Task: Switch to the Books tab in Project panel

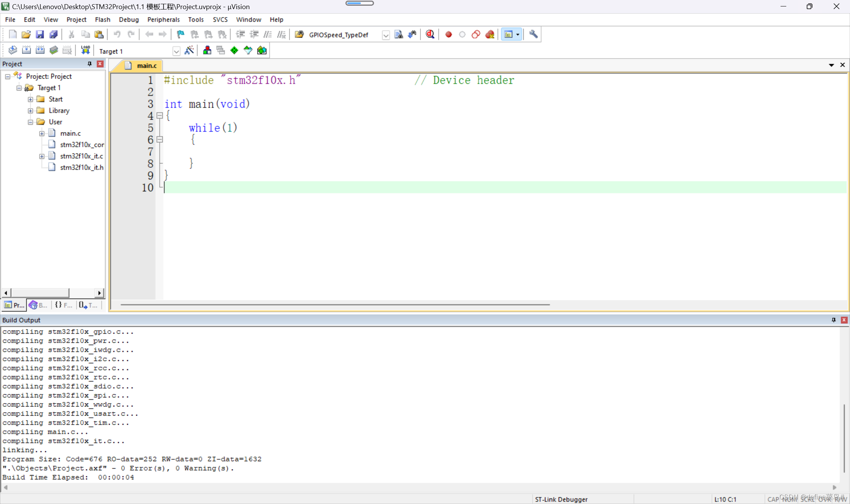Action: (38, 305)
